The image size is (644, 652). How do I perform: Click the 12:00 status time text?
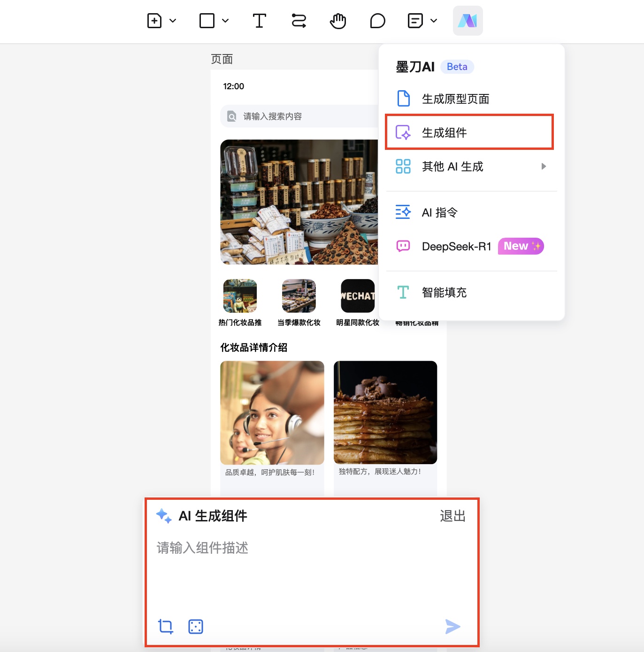click(234, 86)
